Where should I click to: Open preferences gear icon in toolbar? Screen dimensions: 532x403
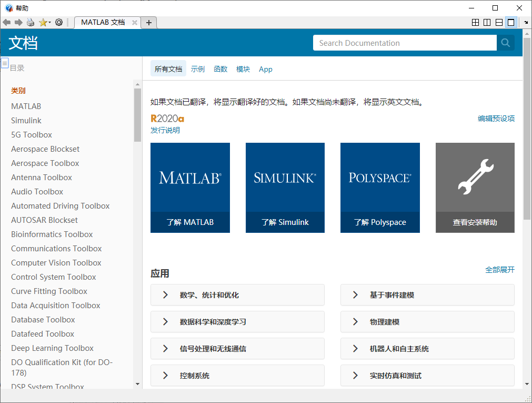coord(59,23)
